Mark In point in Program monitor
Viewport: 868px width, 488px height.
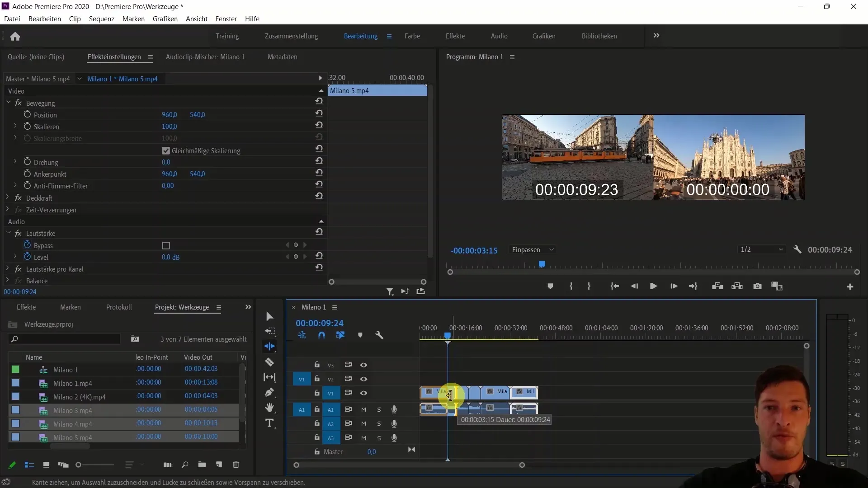(571, 286)
